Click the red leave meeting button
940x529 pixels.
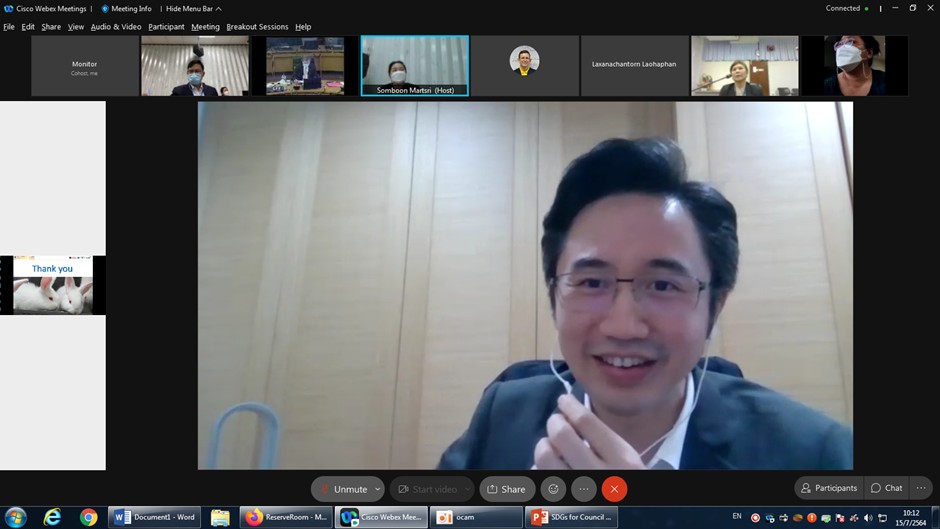[614, 489]
